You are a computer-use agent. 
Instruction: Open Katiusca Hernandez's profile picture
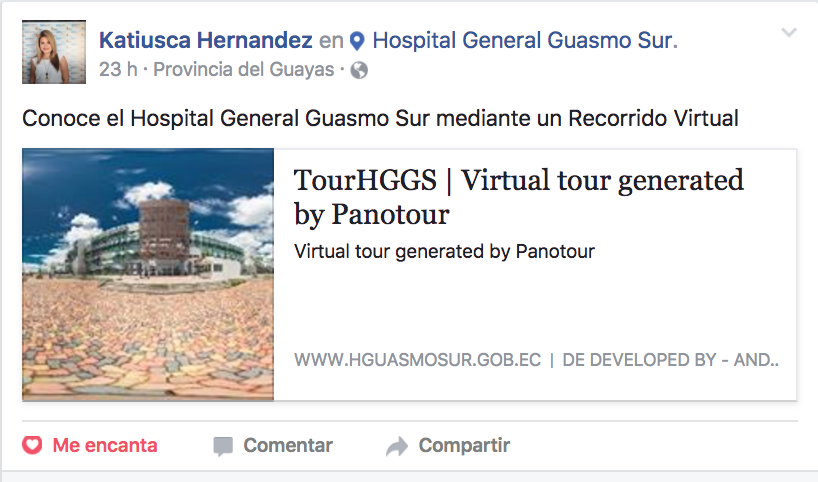coord(54,52)
